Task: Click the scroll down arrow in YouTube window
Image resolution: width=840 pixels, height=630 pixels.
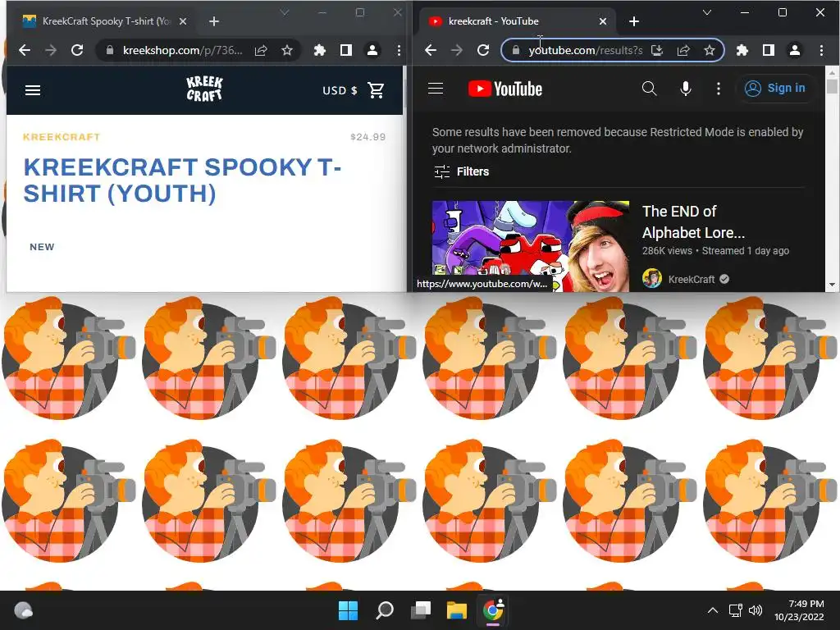Action: pos(832,285)
